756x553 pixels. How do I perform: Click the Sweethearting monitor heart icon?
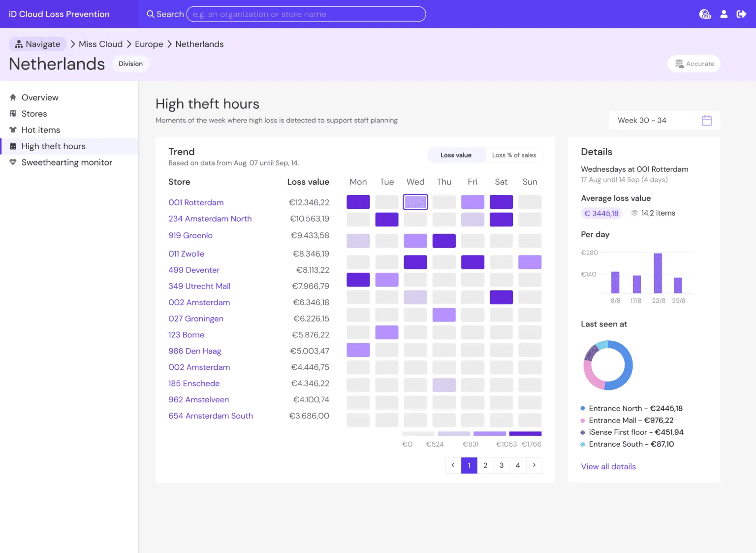13,163
